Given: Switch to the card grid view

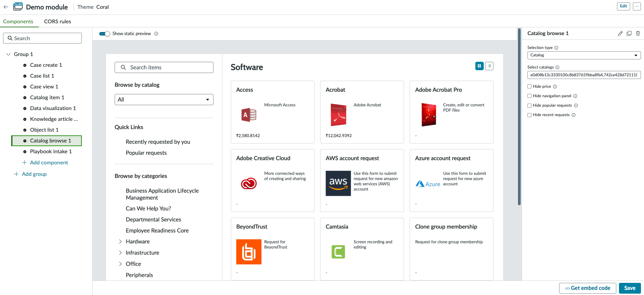Looking at the screenshot, I should (x=479, y=66).
